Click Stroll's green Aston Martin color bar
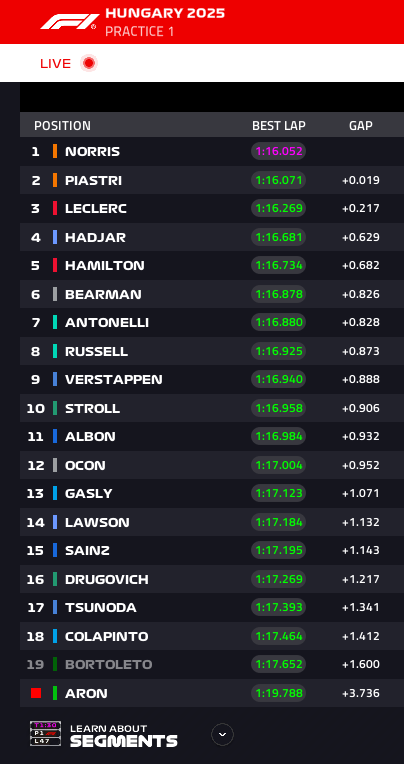The height and width of the screenshot is (764, 404). [55, 408]
